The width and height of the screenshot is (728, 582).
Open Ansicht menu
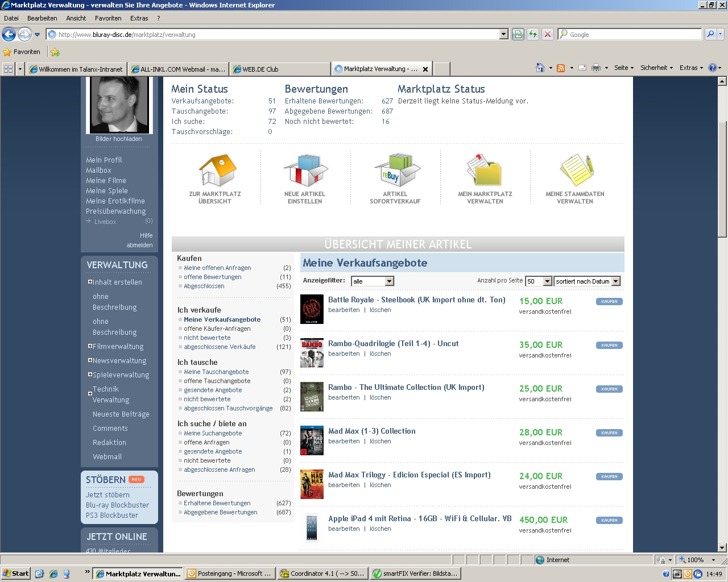point(76,18)
